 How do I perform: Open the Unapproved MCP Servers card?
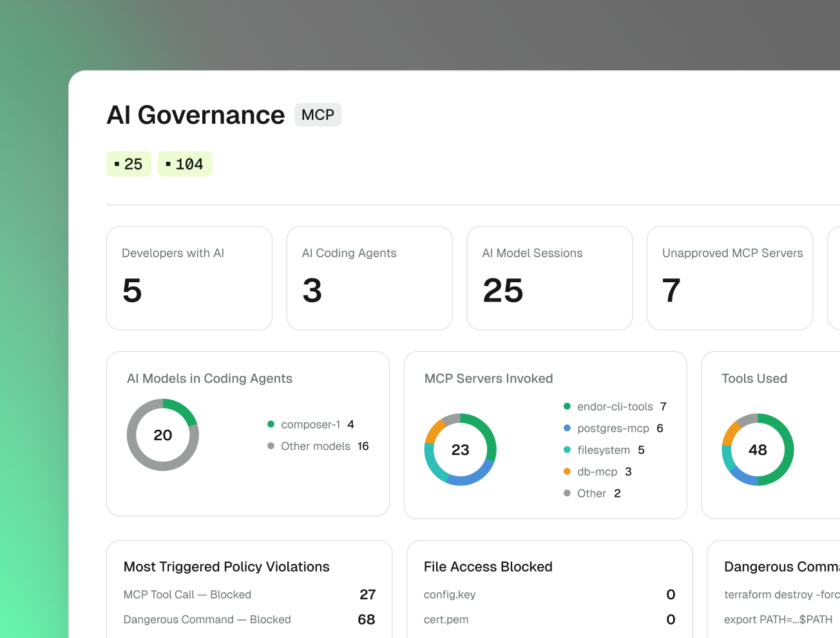730,278
